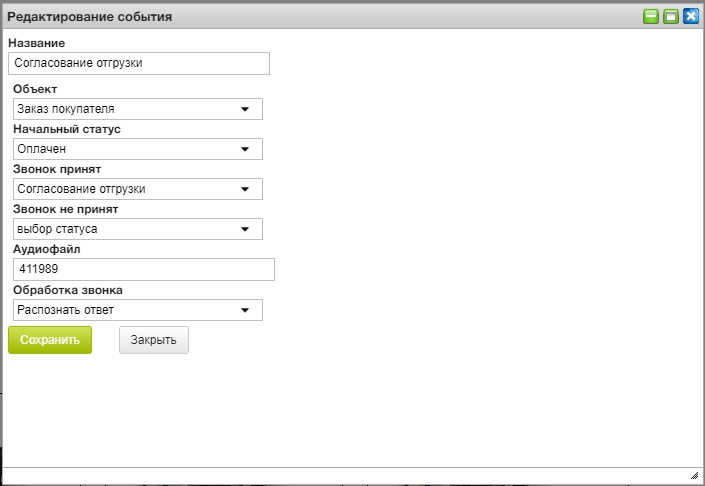Click the Редактирование события title bar
The image size is (705, 486).
click(300, 16)
